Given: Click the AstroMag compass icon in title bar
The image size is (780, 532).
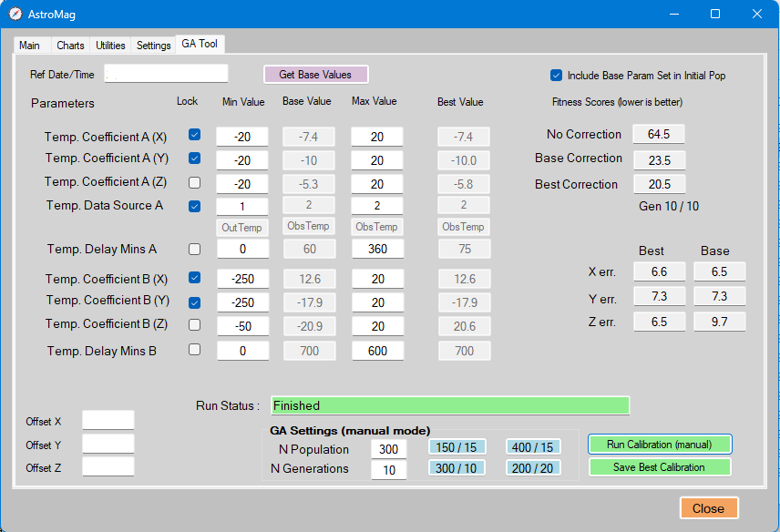Looking at the screenshot, I should click(15, 14).
